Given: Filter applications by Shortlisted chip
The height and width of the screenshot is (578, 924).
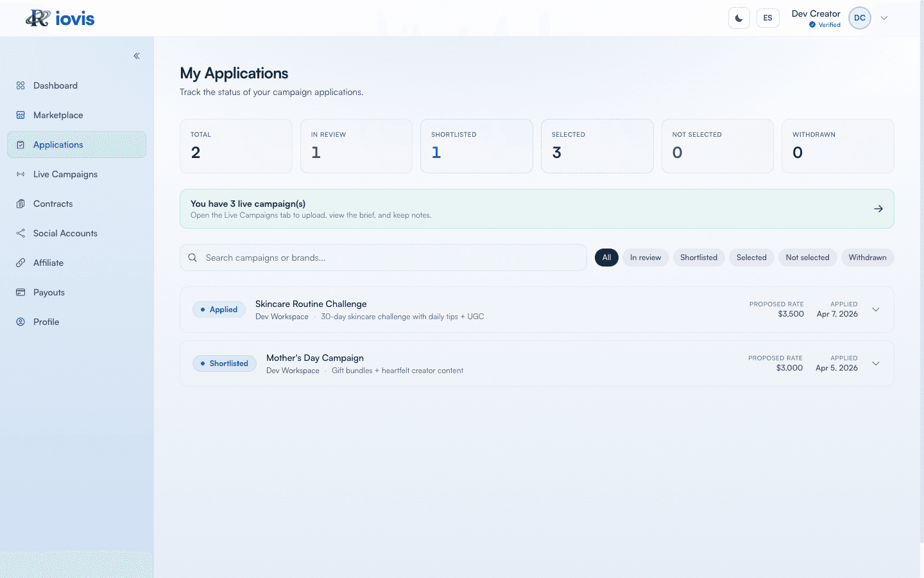Looking at the screenshot, I should (x=699, y=258).
